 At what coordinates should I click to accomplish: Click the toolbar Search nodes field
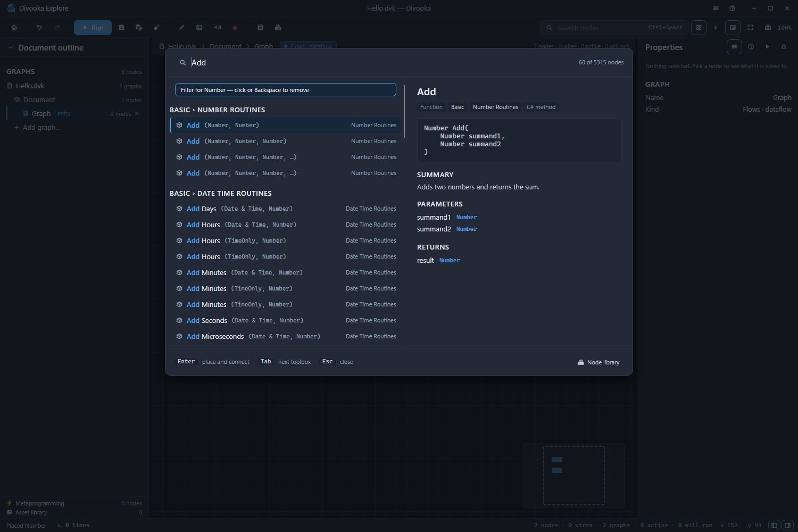pos(614,28)
